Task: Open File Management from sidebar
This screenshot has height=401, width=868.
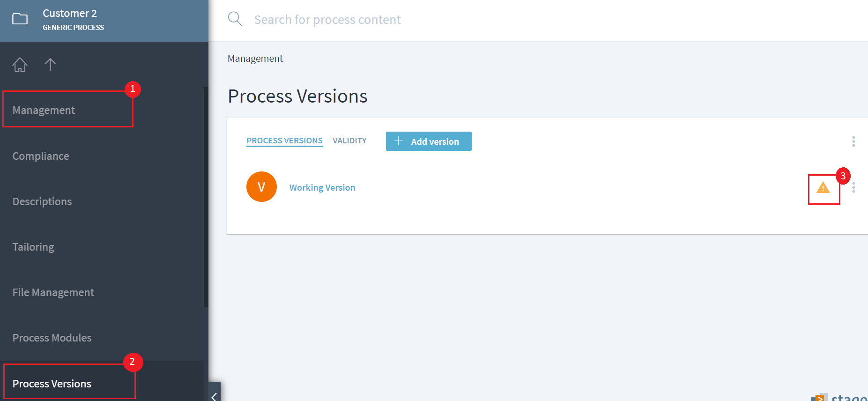Action: point(53,292)
